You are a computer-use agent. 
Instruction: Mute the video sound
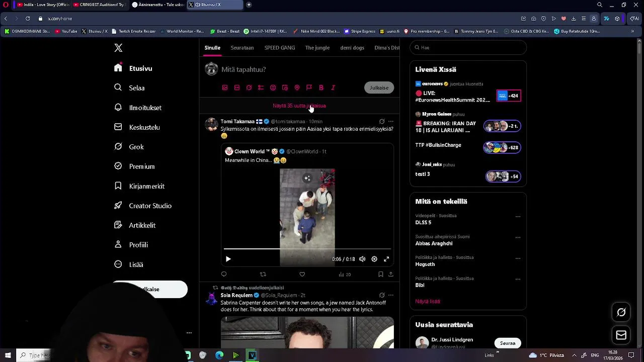coord(362,259)
